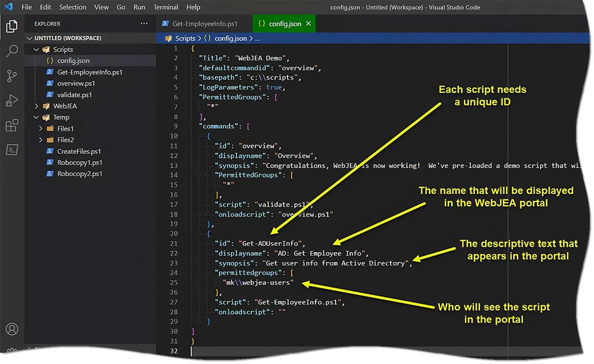Open Run and Debug view icon

12,101
